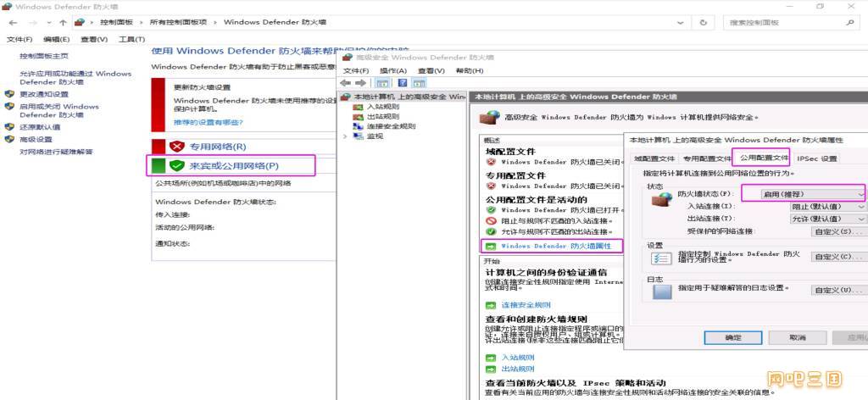The height and width of the screenshot is (400, 868).
Task: Click the green shield icon of public network
Action: pyautogui.click(x=176, y=165)
